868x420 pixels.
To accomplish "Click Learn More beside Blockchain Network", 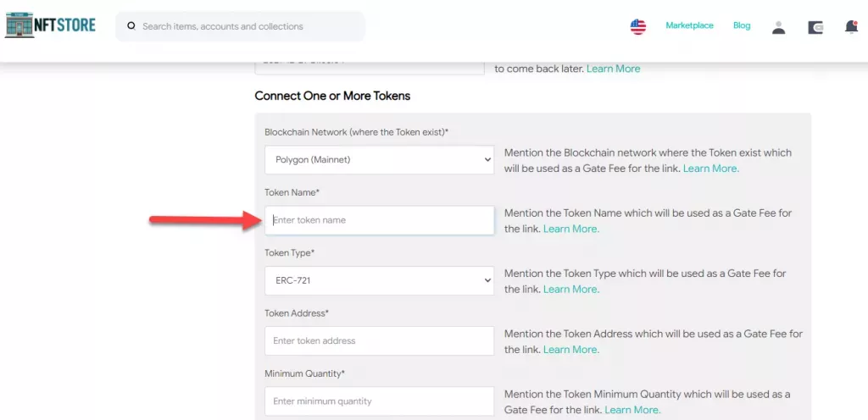I will [x=710, y=169].
